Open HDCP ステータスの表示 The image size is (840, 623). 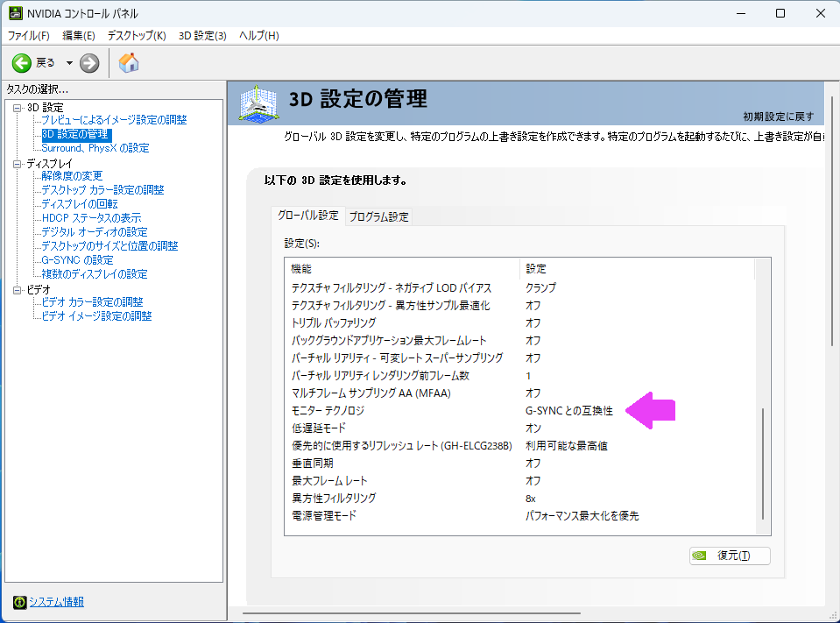coord(92,218)
